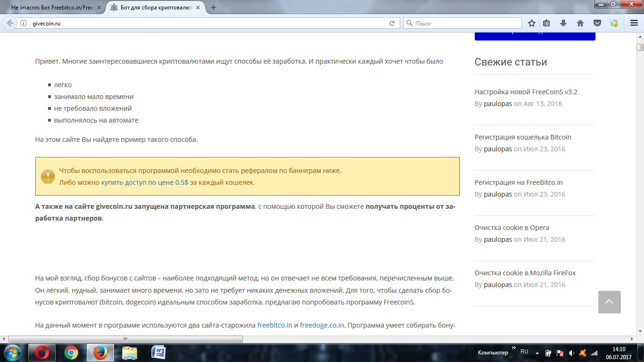Click the horizontal scrollbar thumb
The width and height of the screenshot is (644, 362).
tap(125, 339)
